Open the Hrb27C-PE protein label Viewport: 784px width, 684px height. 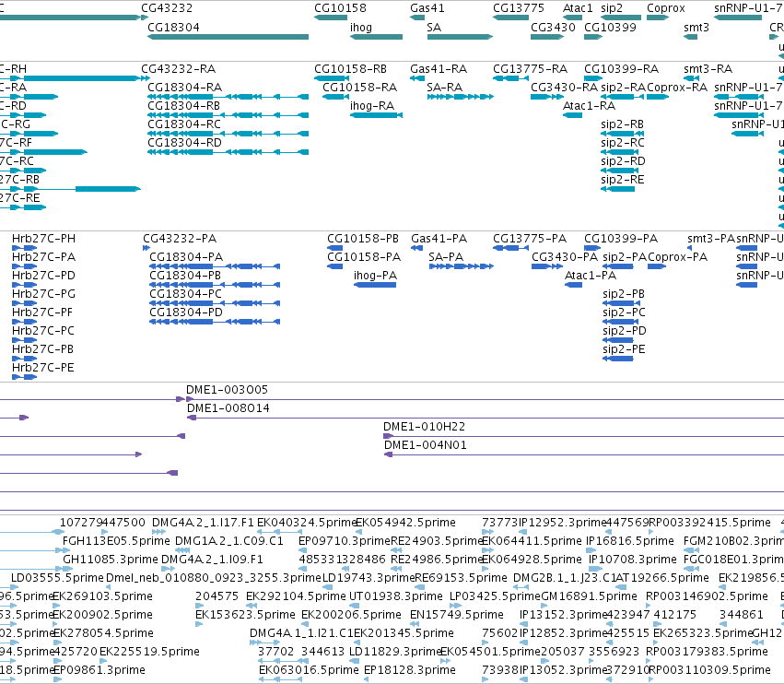click(x=43, y=368)
